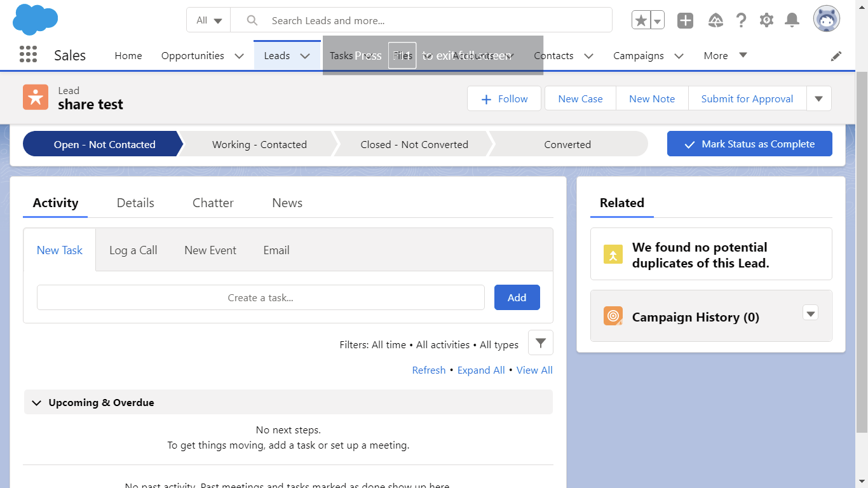
Task: Select the Log a Call tab
Action: click(133, 250)
